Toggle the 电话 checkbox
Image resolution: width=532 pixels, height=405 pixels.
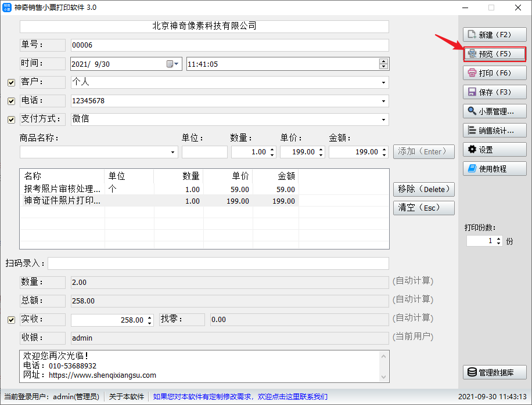click(x=11, y=101)
